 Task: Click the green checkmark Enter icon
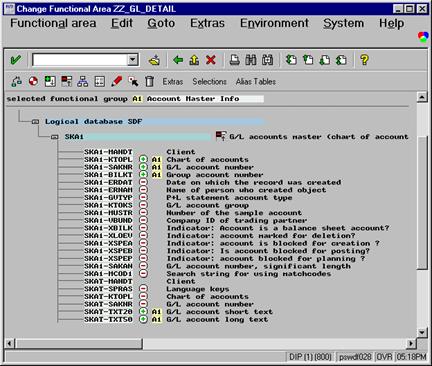[16, 60]
